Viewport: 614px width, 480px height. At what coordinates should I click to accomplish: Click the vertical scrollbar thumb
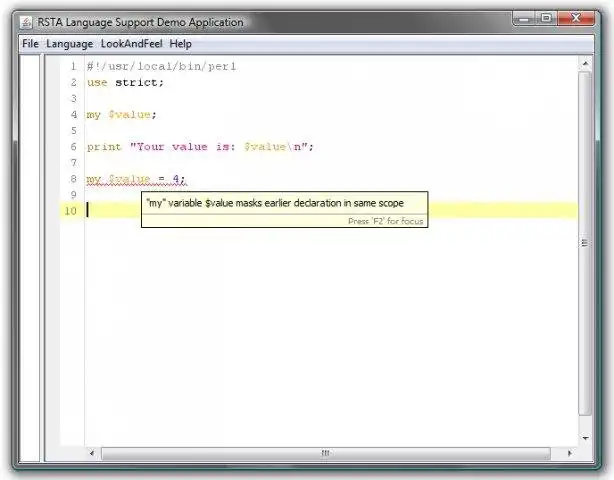(x=585, y=243)
